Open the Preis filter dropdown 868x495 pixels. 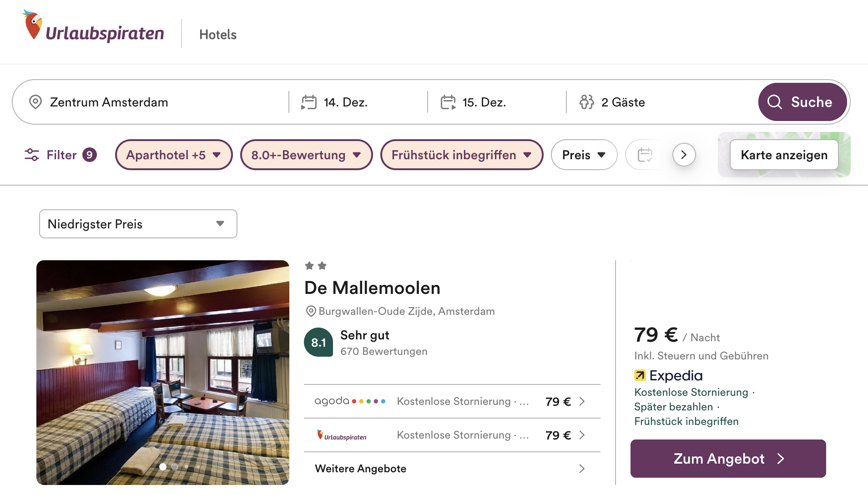coord(584,155)
